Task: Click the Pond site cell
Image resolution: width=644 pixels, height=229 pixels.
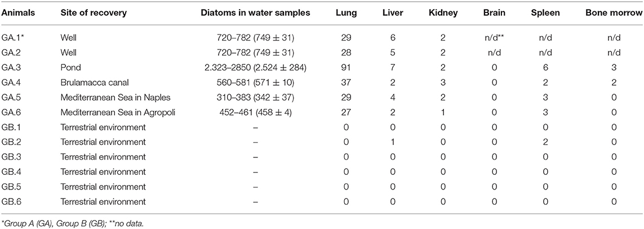Action: click(69, 68)
